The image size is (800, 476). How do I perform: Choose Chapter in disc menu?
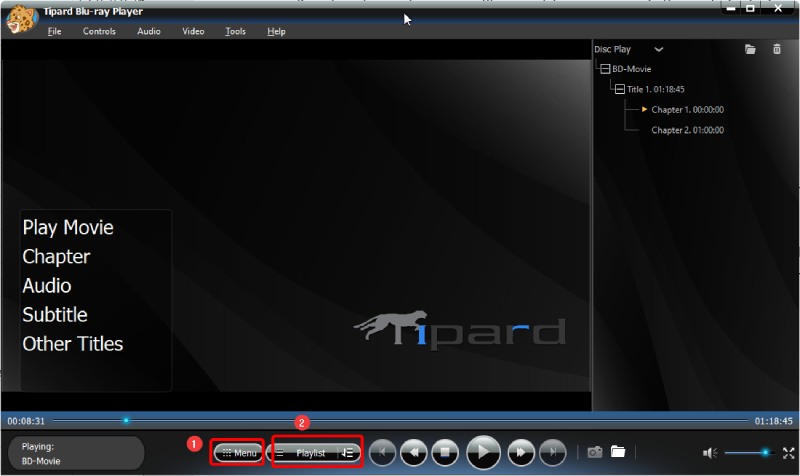point(56,257)
